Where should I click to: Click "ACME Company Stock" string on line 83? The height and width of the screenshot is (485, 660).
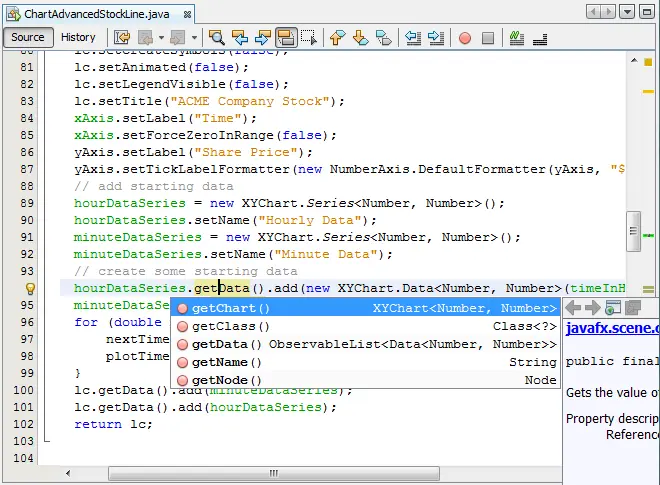pos(250,101)
